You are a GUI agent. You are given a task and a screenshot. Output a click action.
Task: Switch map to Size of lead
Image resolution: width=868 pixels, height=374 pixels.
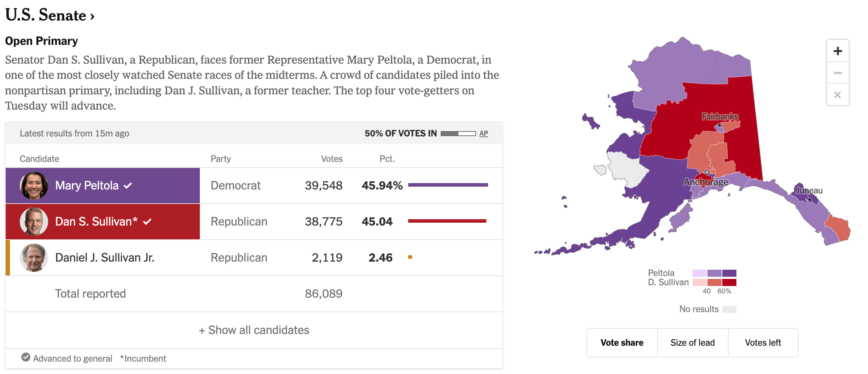tap(693, 343)
